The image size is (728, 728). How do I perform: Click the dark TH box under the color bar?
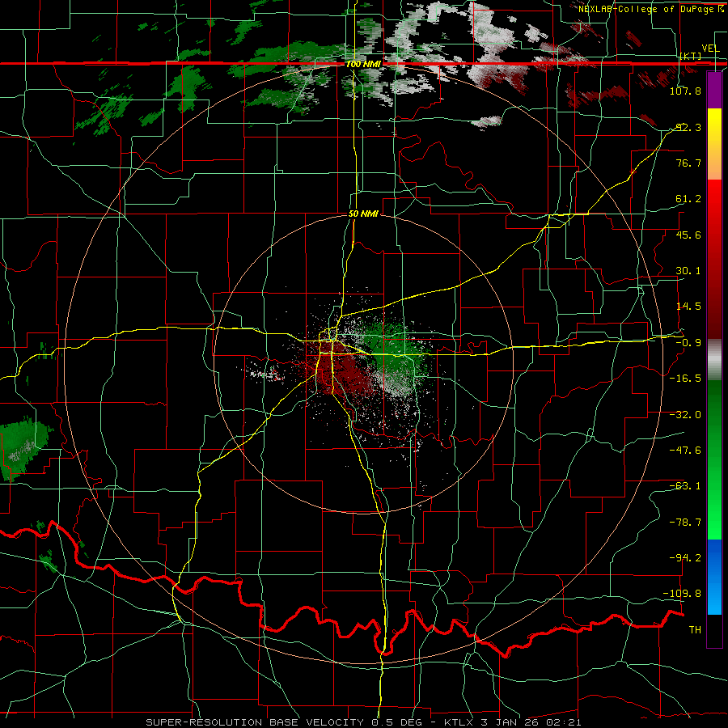(x=714, y=630)
